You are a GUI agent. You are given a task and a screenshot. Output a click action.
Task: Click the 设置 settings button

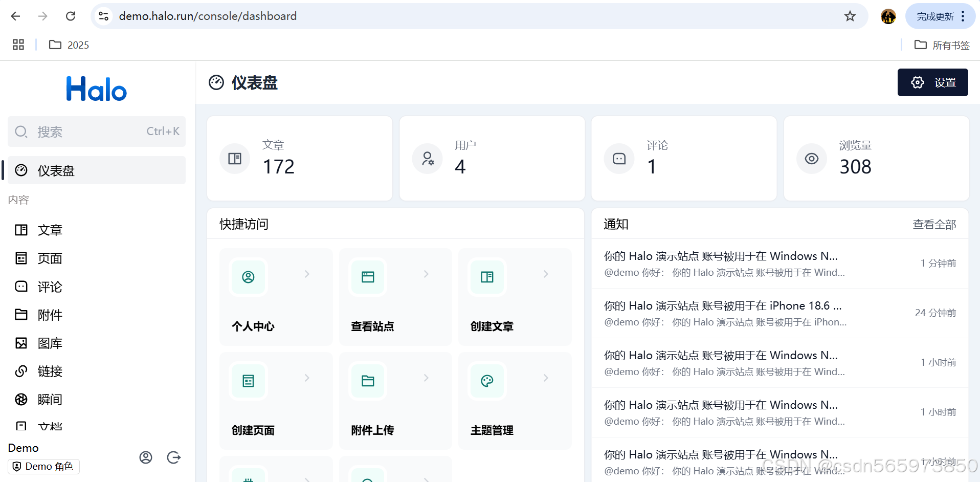(932, 82)
